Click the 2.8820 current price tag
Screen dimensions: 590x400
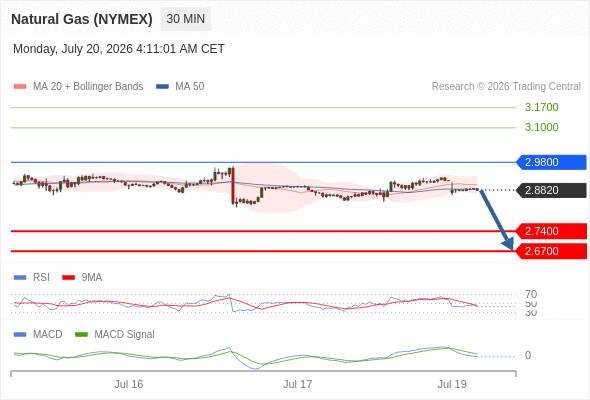(551, 190)
